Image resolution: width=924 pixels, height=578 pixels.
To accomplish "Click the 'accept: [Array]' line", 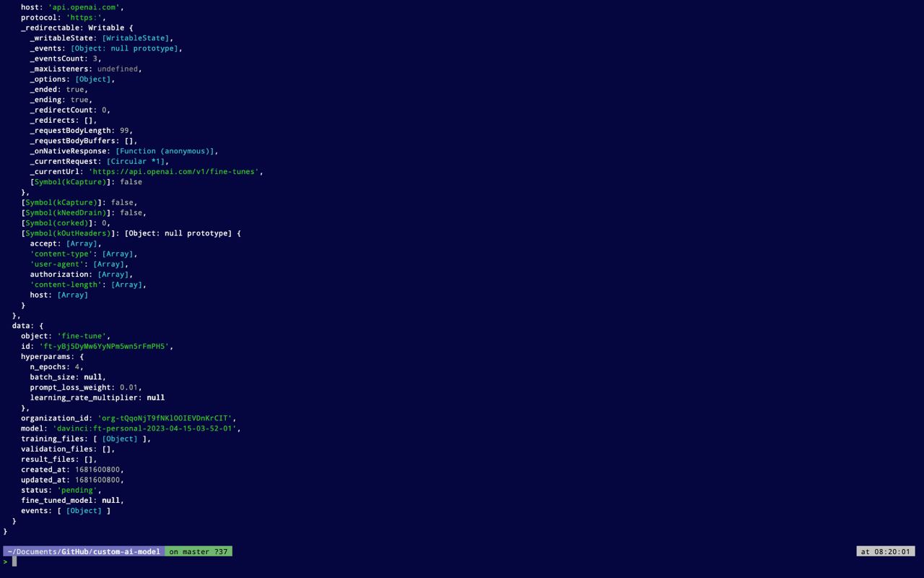I will click(65, 243).
